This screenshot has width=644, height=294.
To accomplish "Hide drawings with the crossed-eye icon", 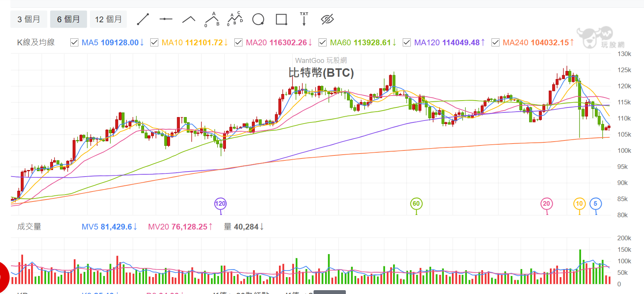I will pos(327,19).
